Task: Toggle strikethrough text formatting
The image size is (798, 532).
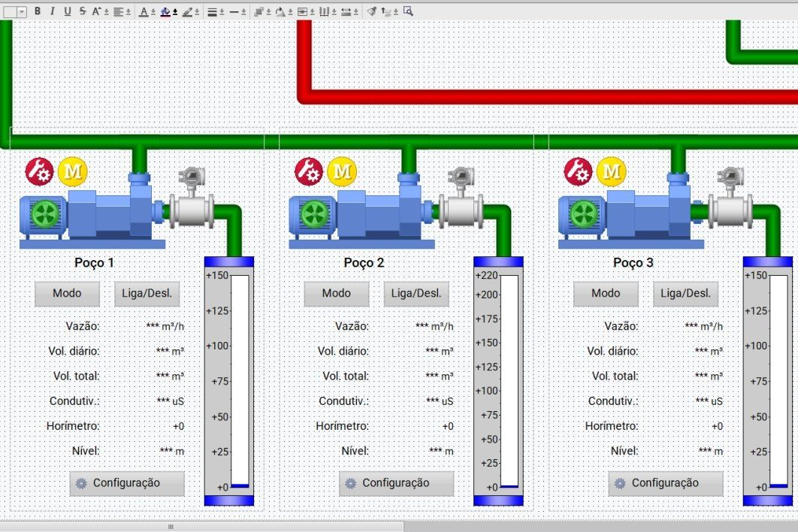Action: pos(83,11)
